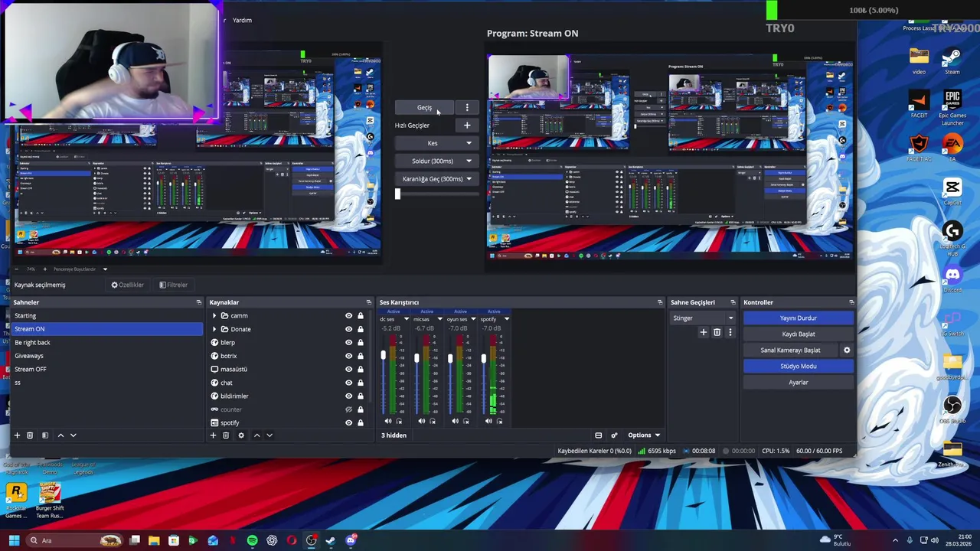
Task: Move scene down with arrow in Sahneler toolbar
Action: tap(73, 435)
